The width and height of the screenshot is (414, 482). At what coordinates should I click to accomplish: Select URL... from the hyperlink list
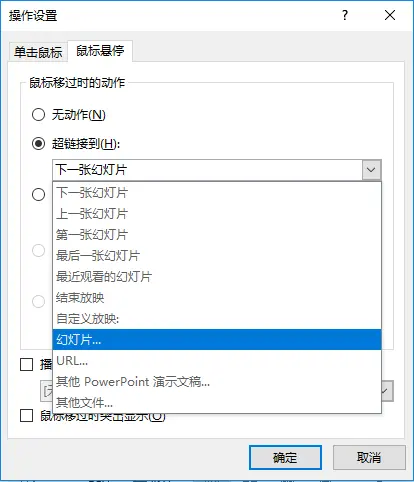point(217,361)
